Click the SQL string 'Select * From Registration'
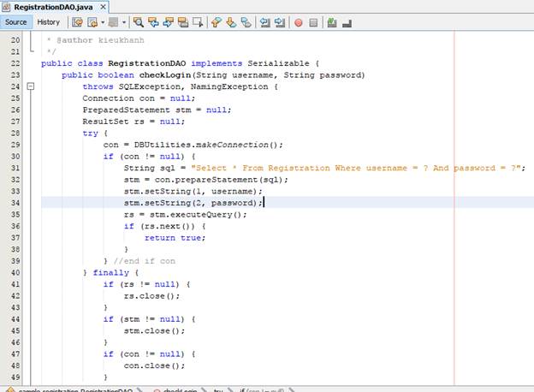 point(260,169)
